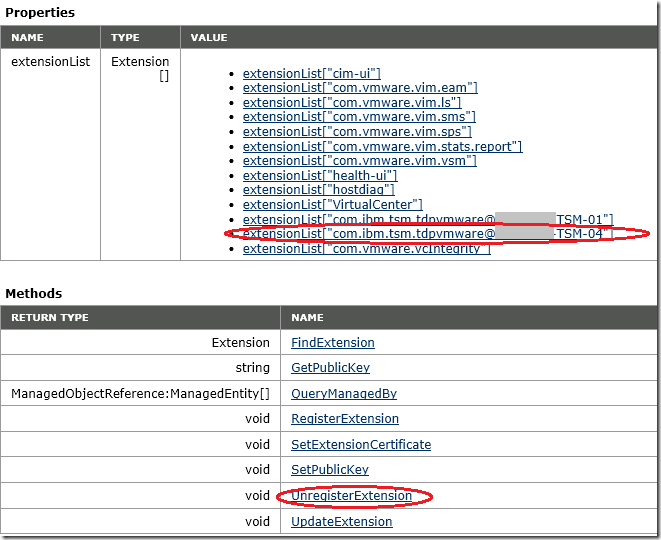Open the UpdateExtension method link
This screenshot has width=661, height=540.
(342, 521)
